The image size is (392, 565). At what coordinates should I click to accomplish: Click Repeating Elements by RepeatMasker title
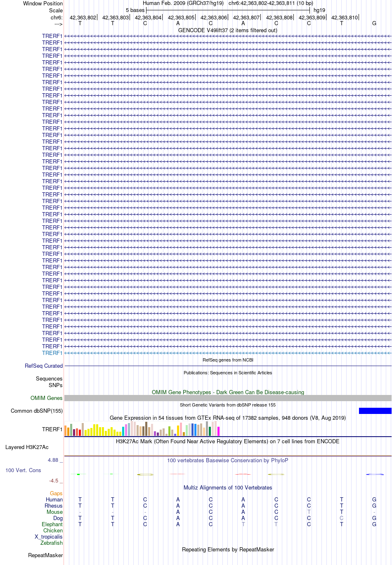(x=228, y=549)
